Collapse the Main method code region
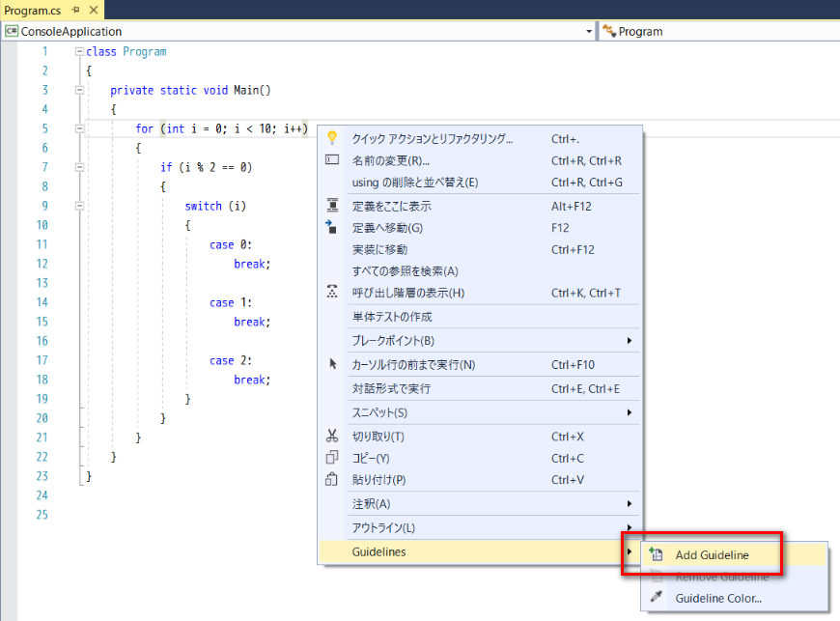 click(78, 90)
